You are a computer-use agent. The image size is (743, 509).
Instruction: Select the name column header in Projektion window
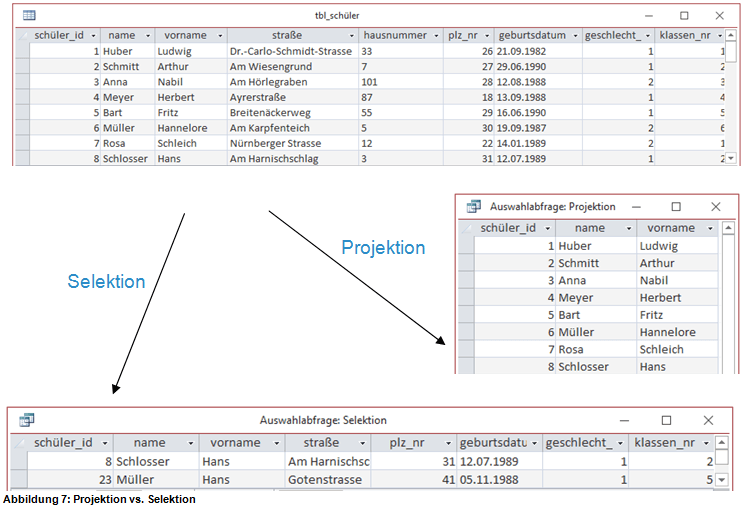(x=590, y=228)
